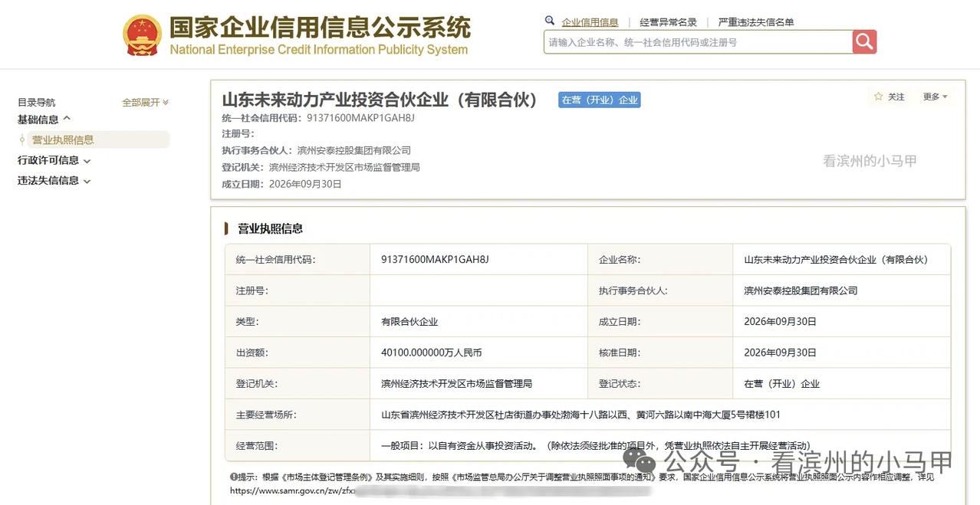Click the info icon before 提示
980x505 pixels.
(x=233, y=477)
